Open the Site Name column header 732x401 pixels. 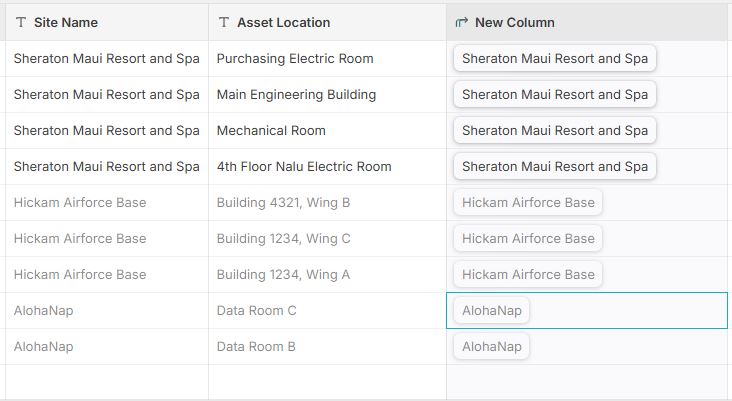(107, 22)
